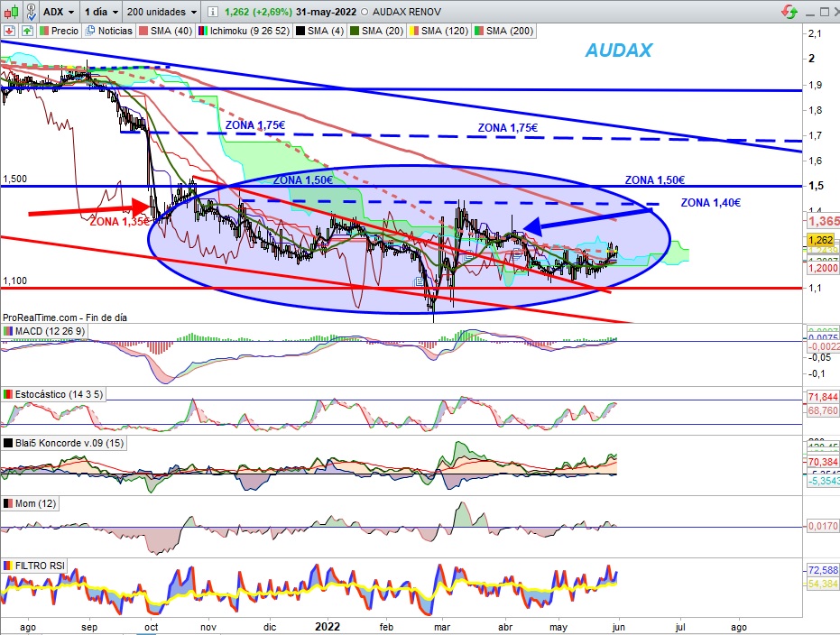Click the red down-arrow indicator icon
This screenshot has height=635, width=840.
click(x=10, y=31)
